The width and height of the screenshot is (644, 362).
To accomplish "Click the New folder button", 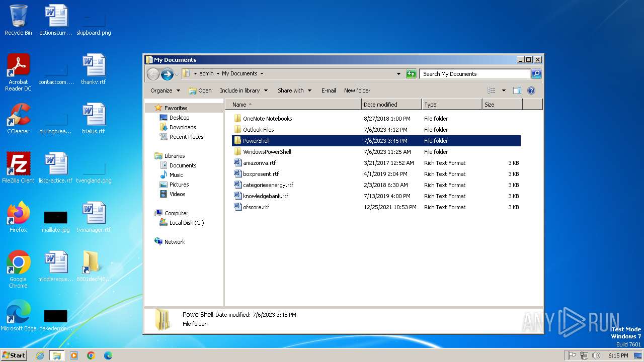I will tap(357, 90).
